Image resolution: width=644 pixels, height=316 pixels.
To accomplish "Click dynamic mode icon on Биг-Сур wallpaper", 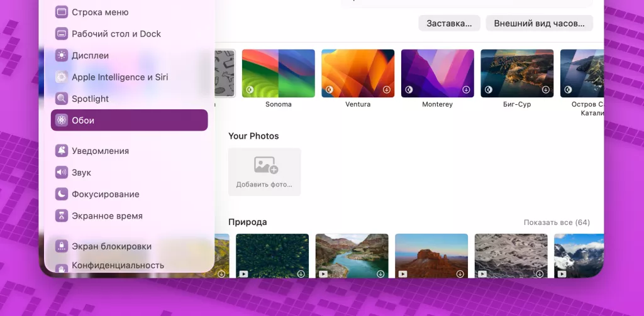I will click(489, 89).
